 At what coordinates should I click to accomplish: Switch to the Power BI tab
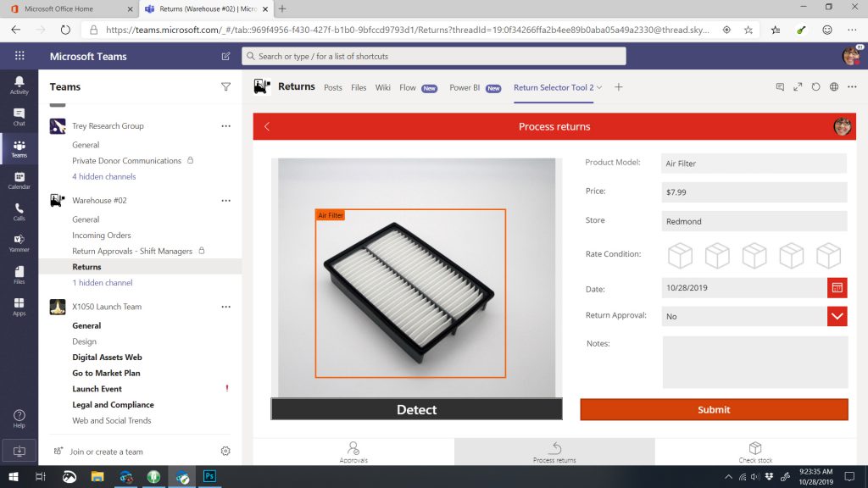coord(465,87)
